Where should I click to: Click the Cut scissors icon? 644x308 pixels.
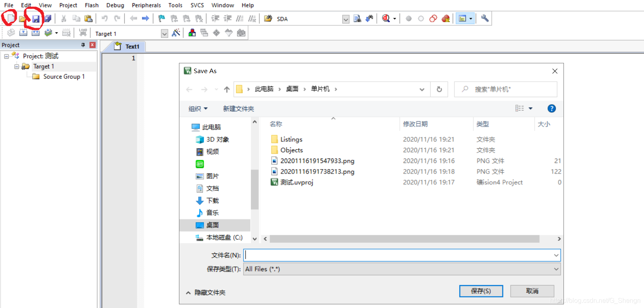point(64,19)
